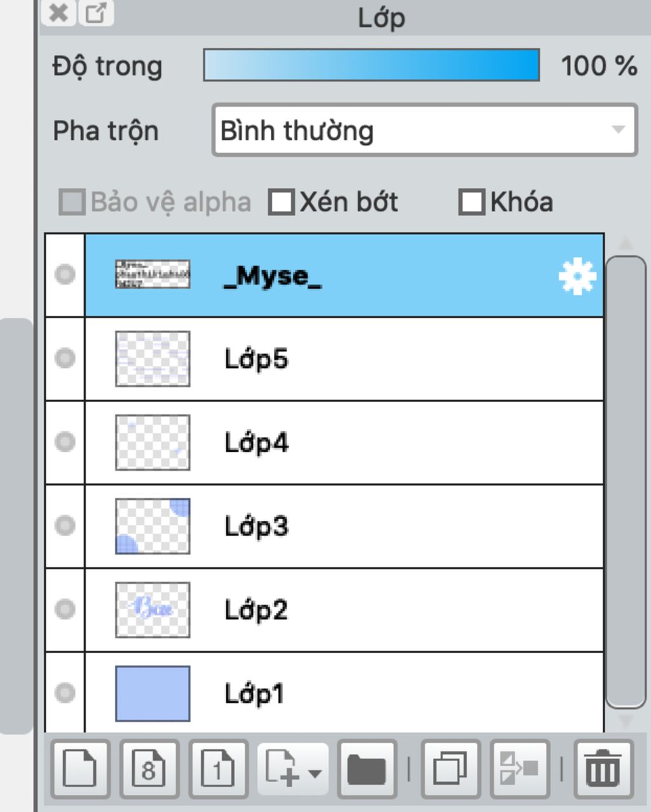This screenshot has height=812, width=651.
Task: Select the Lớp3 layer
Action: 344,526
